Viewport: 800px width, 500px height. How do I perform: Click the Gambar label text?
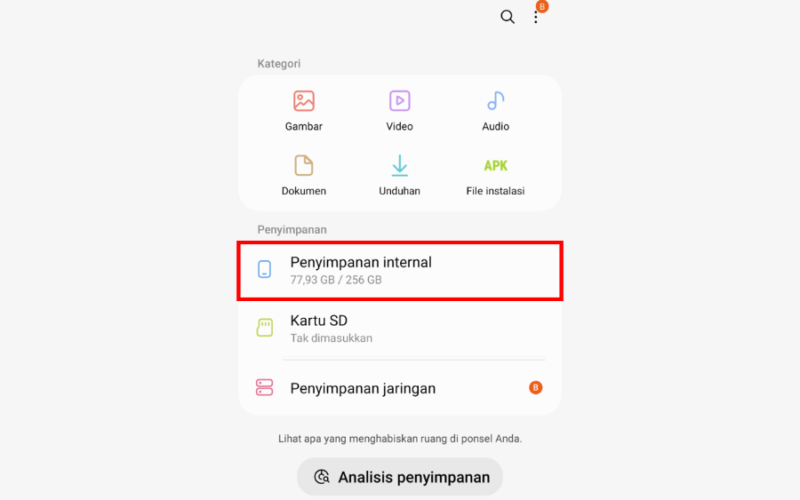point(304,127)
